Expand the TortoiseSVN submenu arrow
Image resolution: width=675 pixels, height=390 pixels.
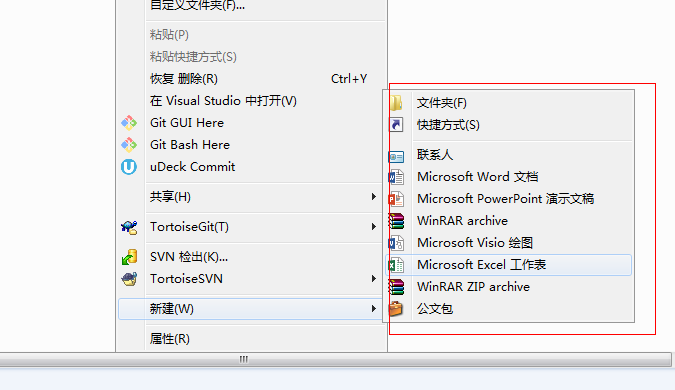click(x=374, y=279)
